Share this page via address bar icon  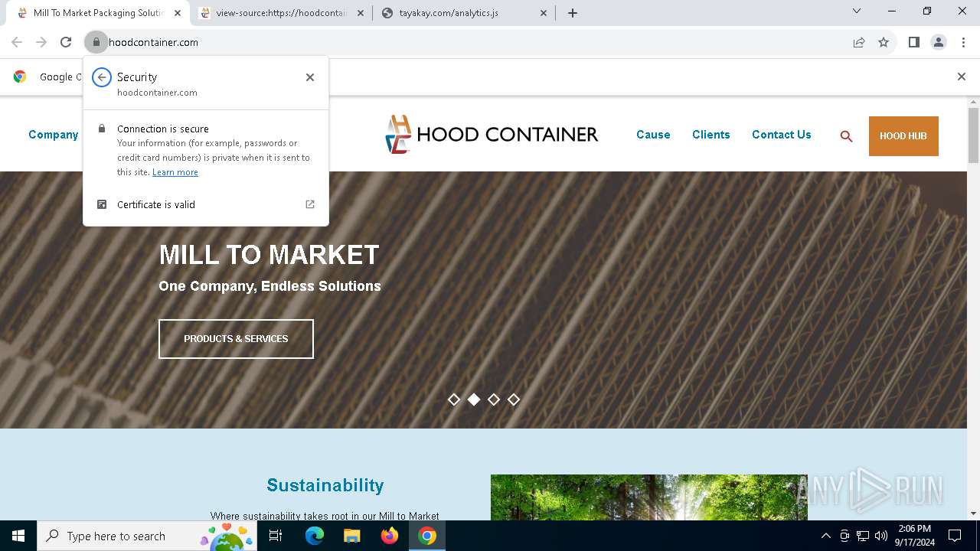point(859,42)
